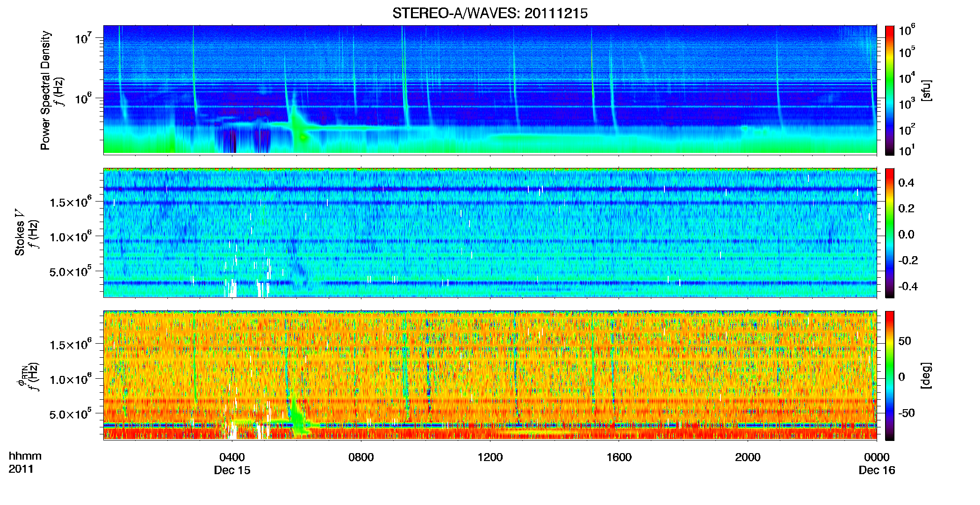Click the 'Dec 16' date label
The width and height of the screenshot is (980, 505).
tap(877, 470)
